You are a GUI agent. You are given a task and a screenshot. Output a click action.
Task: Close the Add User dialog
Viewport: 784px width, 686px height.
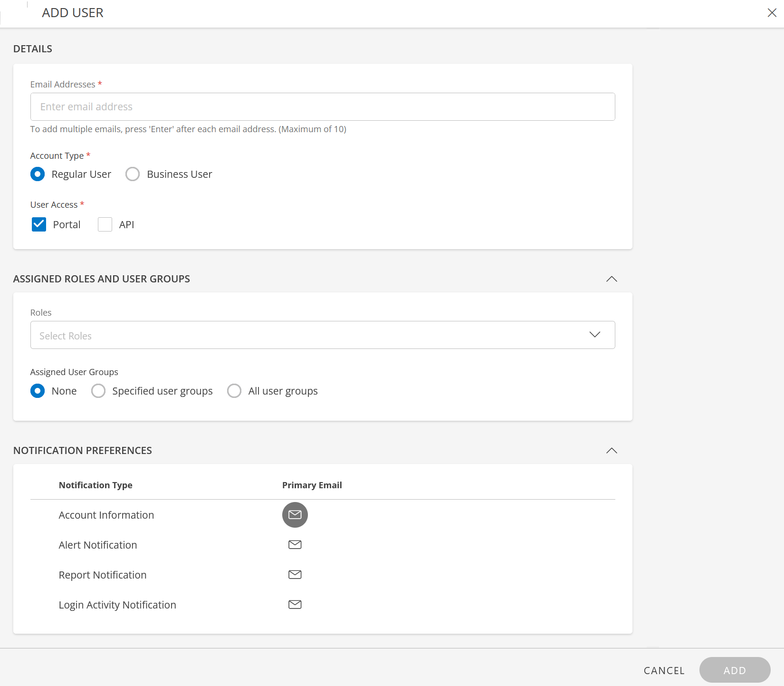[x=772, y=13]
